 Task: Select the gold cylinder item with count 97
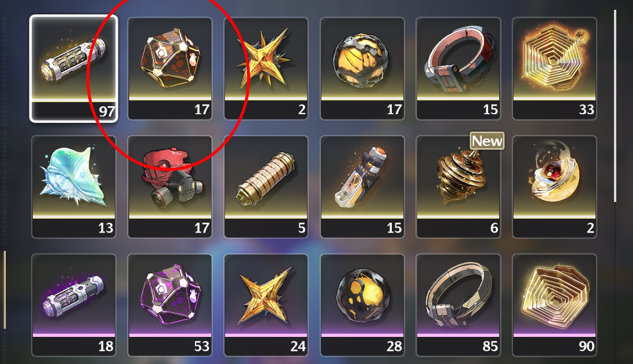(x=73, y=68)
